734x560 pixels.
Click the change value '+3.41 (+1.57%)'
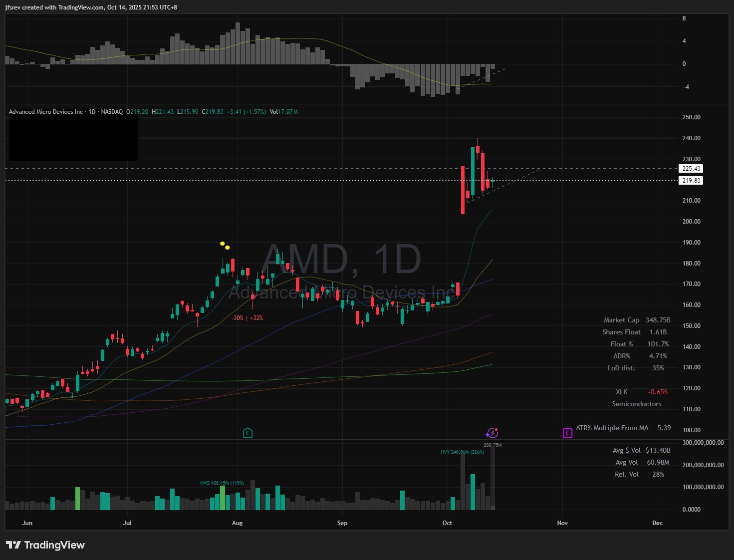[x=246, y=112]
